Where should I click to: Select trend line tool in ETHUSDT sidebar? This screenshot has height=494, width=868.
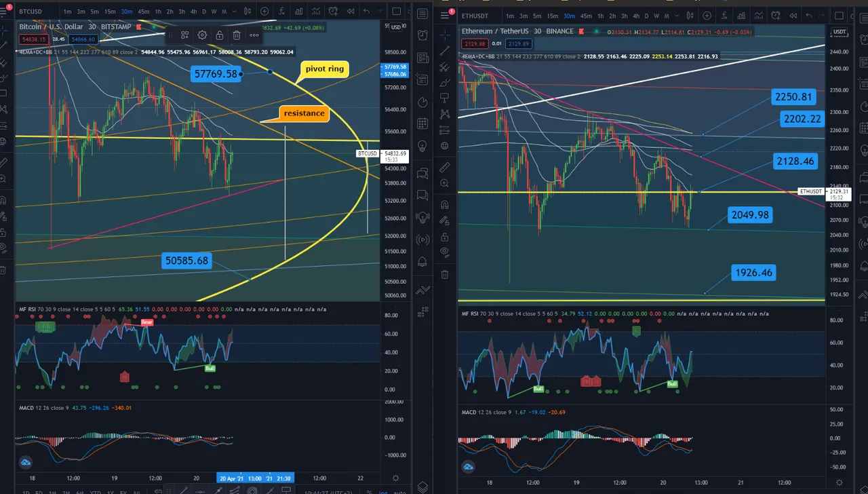click(x=444, y=51)
